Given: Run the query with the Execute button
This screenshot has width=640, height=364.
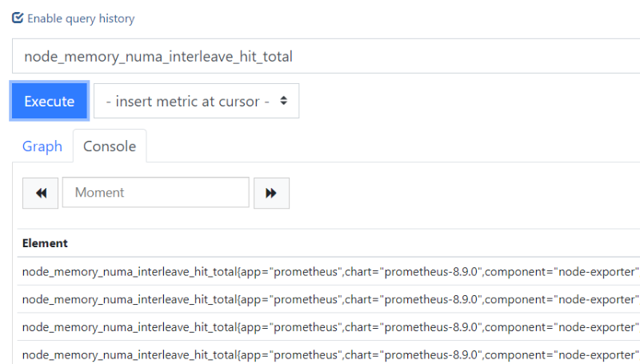Looking at the screenshot, I should coord(50,101).
